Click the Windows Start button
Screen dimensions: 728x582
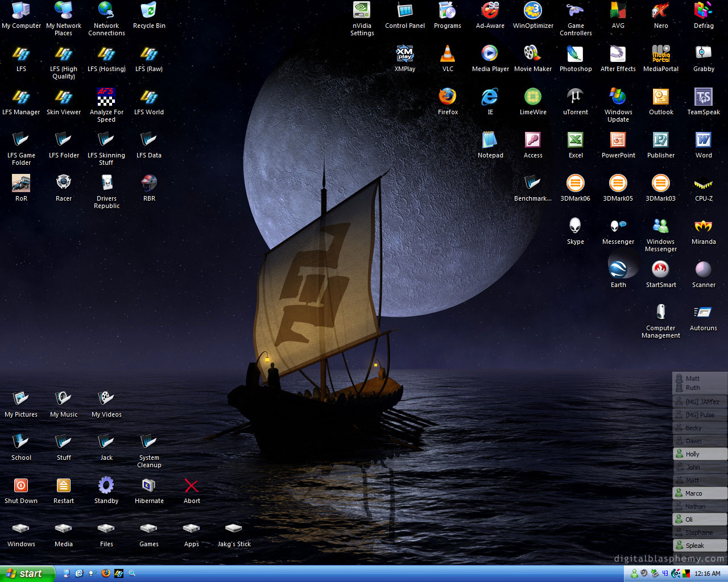(x=27, y=573)
